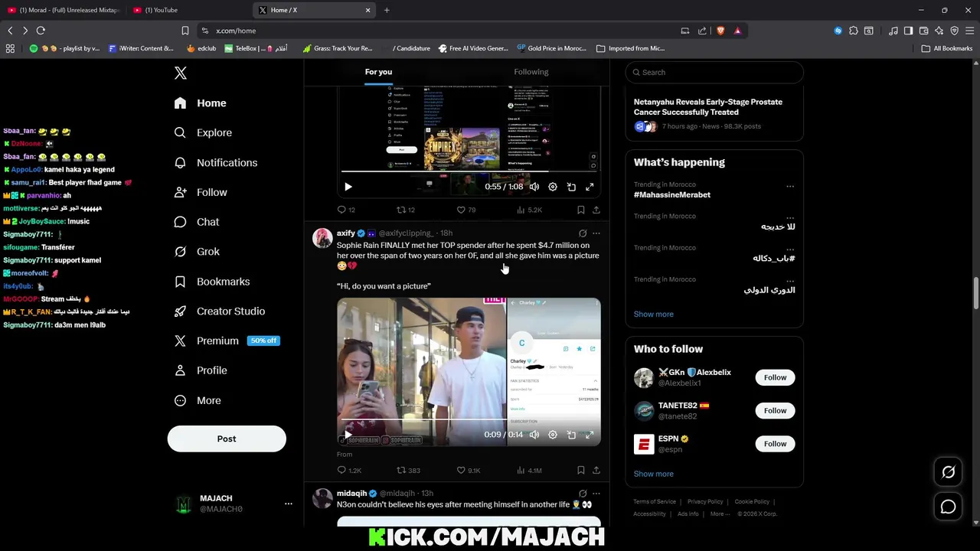Show more trending topics

654,315
